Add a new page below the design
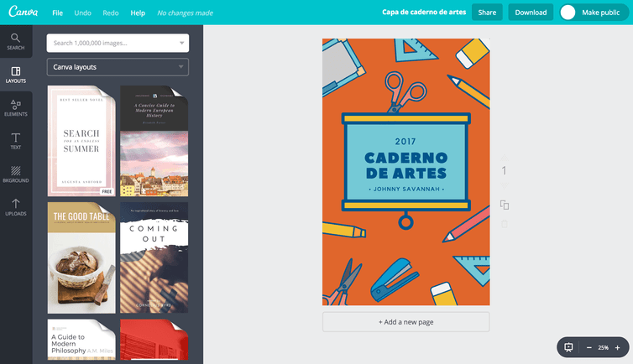This screenshot has height=364, width=633. tap(405, 322)
